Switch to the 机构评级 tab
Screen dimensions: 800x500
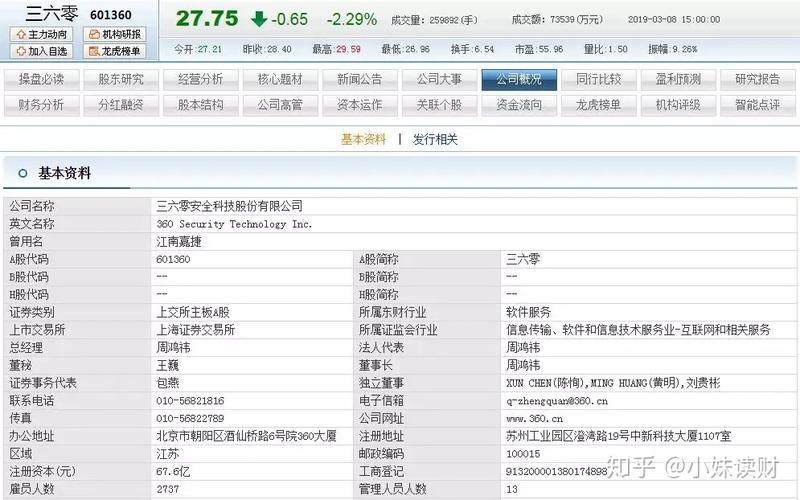[678, 105]
